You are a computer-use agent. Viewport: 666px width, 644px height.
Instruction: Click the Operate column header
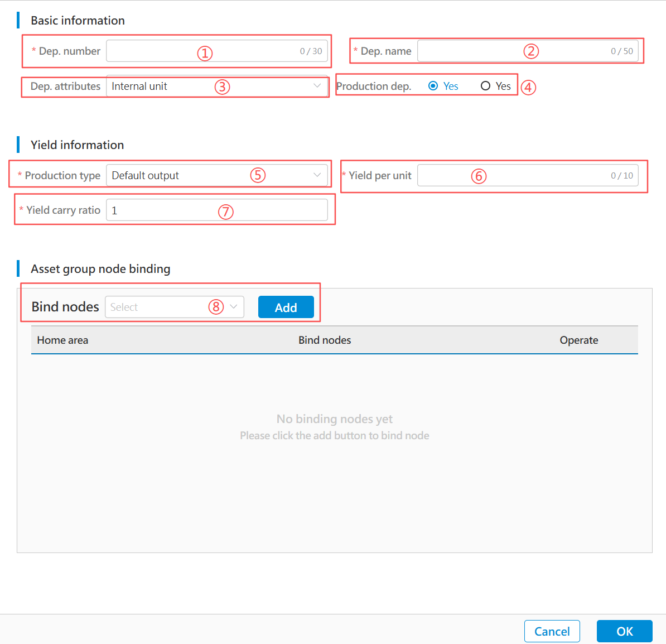pos(578,340)
